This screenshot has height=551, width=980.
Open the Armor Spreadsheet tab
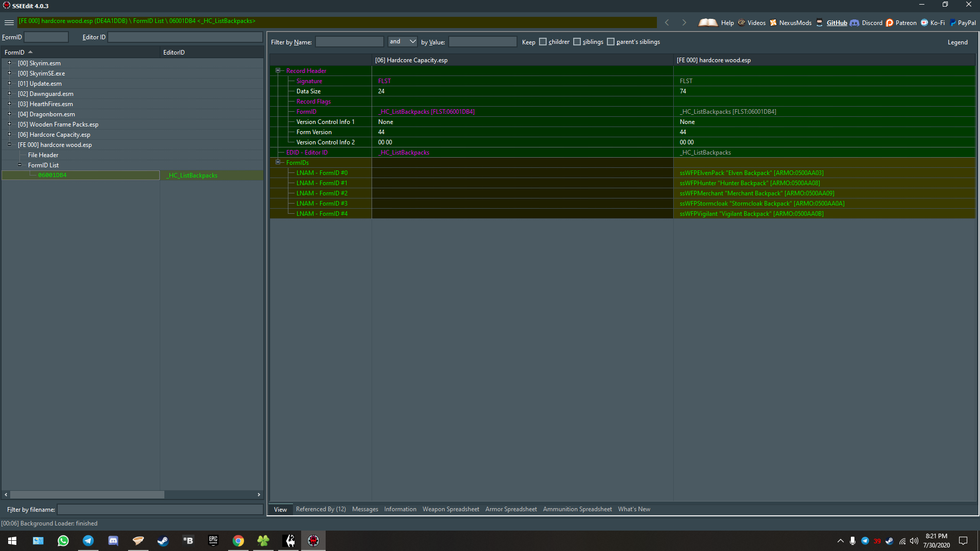tap(510, 509)
